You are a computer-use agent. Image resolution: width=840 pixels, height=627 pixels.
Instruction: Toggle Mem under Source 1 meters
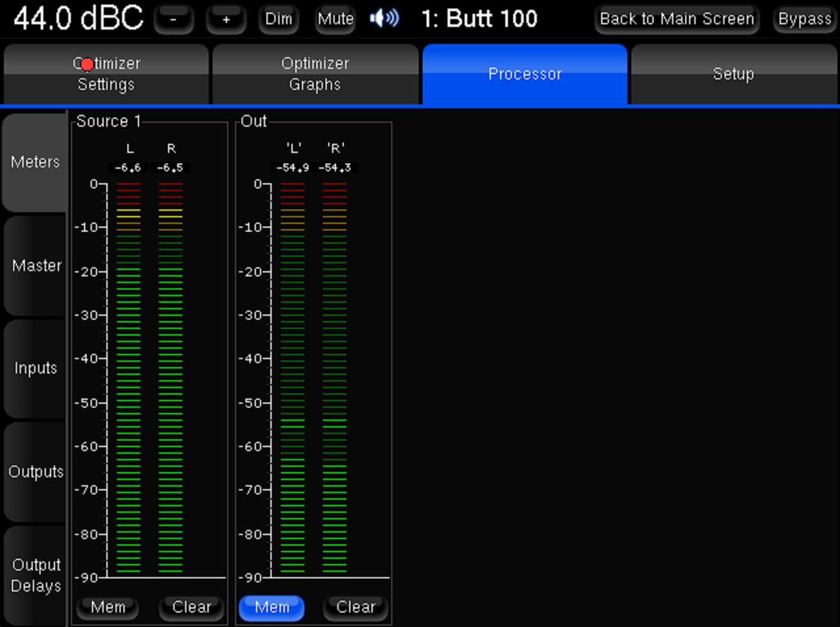click(x=108, y=607)
